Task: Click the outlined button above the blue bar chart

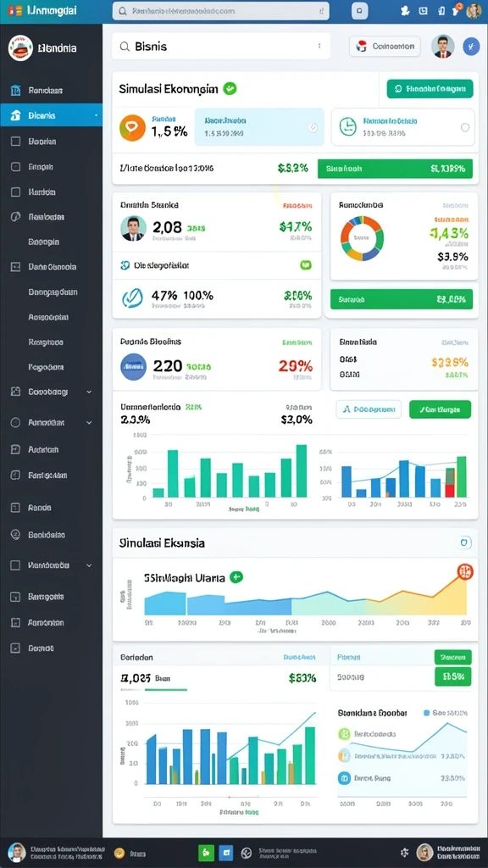Action: pyautogui.click(x=369, y=409)
